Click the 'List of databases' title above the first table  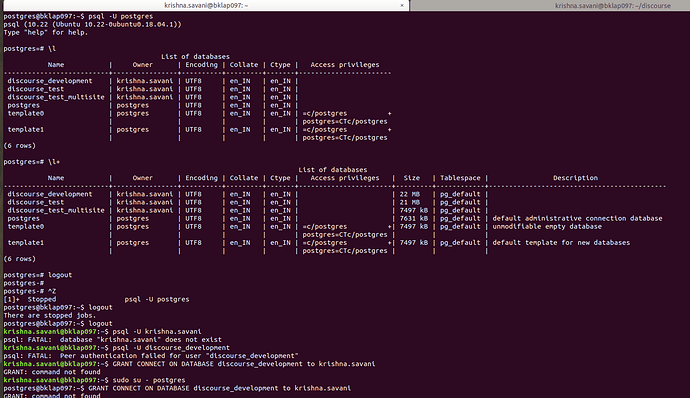pos(195,56)
